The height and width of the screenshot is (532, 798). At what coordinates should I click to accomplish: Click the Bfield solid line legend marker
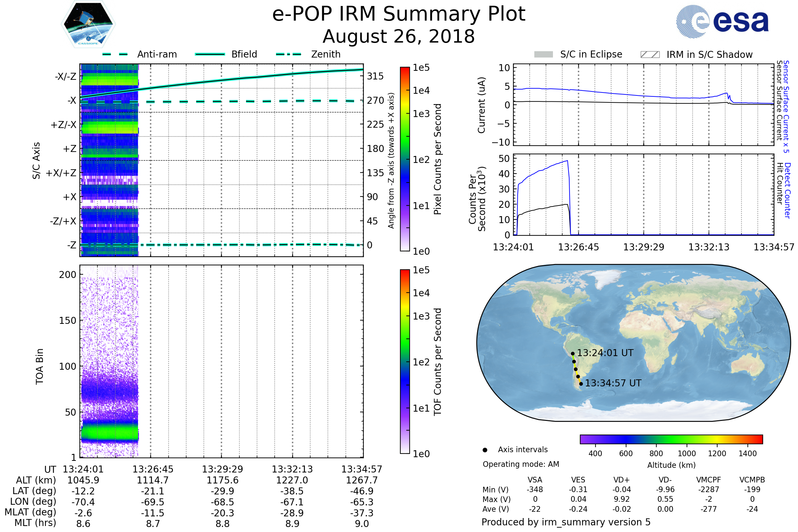[210, 54]
